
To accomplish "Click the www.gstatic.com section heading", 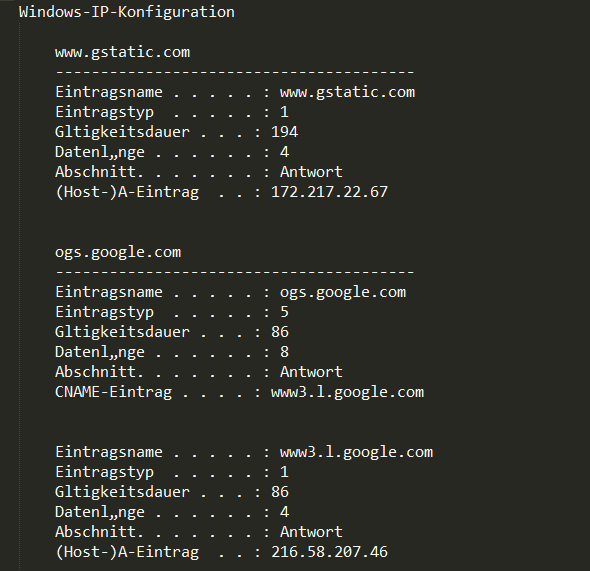I will click(x=123, y=53).
